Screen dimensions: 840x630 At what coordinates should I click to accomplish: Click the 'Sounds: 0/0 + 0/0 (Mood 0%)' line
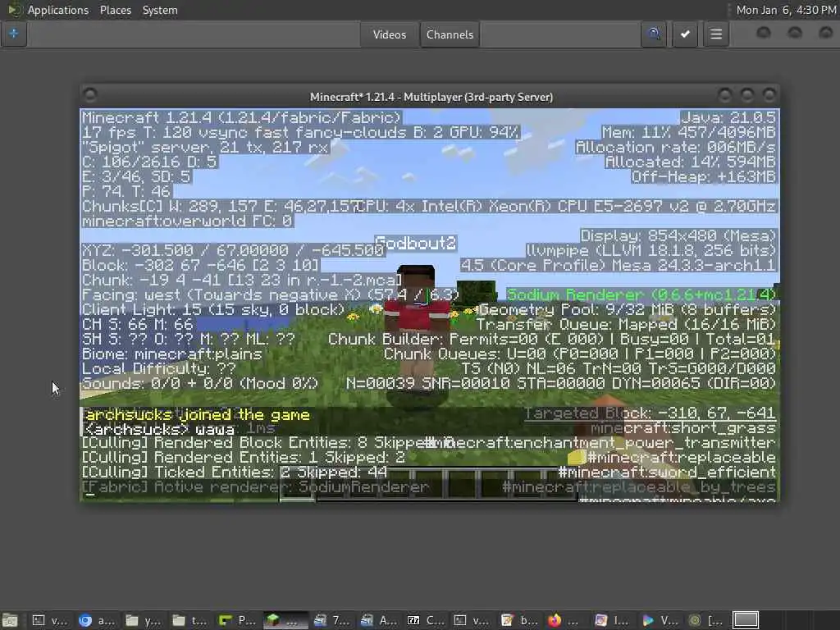click(200, 384)
